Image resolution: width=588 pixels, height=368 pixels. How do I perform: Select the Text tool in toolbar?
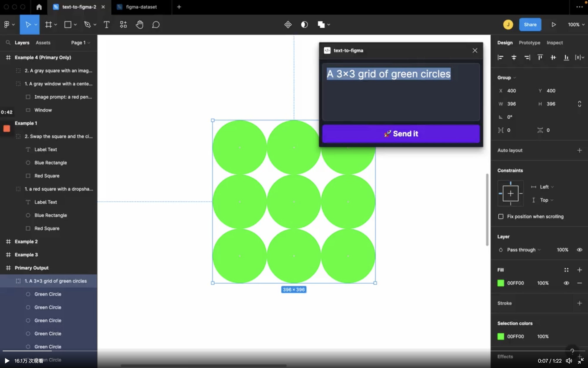tap(106, 25)
